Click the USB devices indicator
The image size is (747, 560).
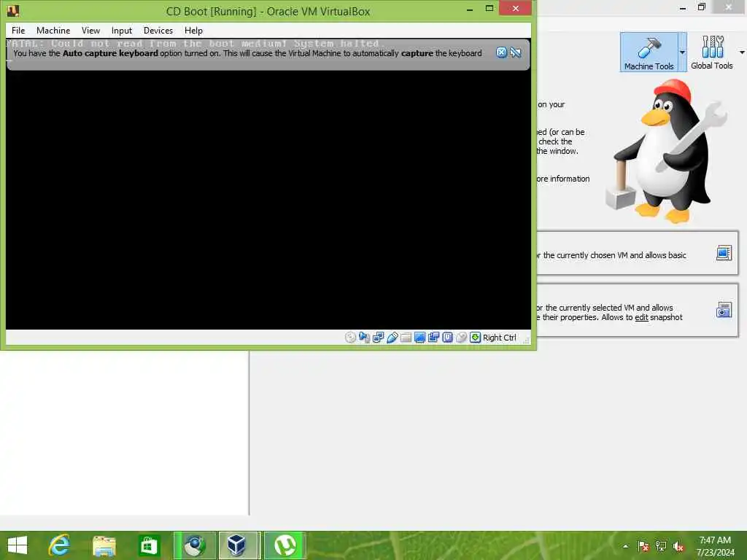pos(392,338)
